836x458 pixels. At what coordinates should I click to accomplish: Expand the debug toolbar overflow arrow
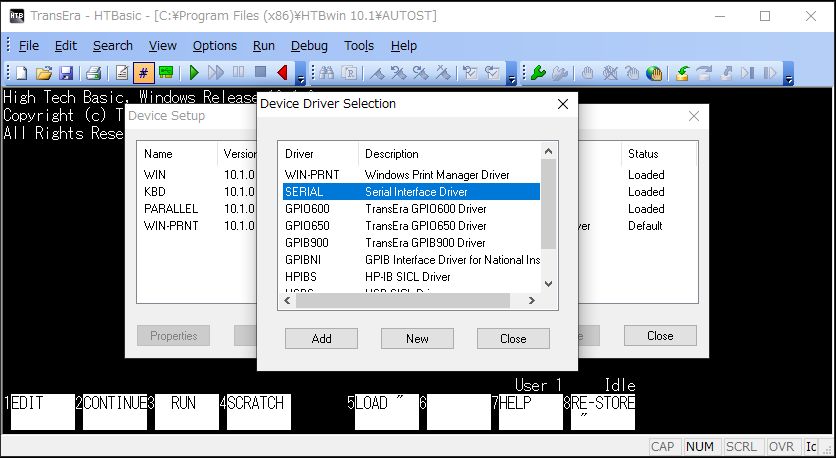[789, 74]
